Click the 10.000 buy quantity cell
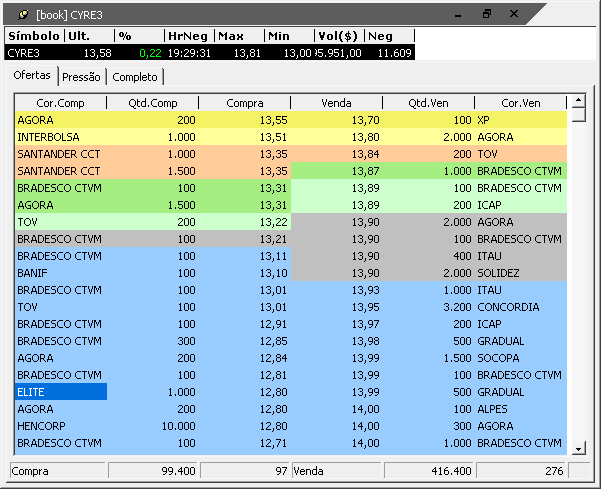Viewport: 601px width, 489px height. tap(153, 426)
